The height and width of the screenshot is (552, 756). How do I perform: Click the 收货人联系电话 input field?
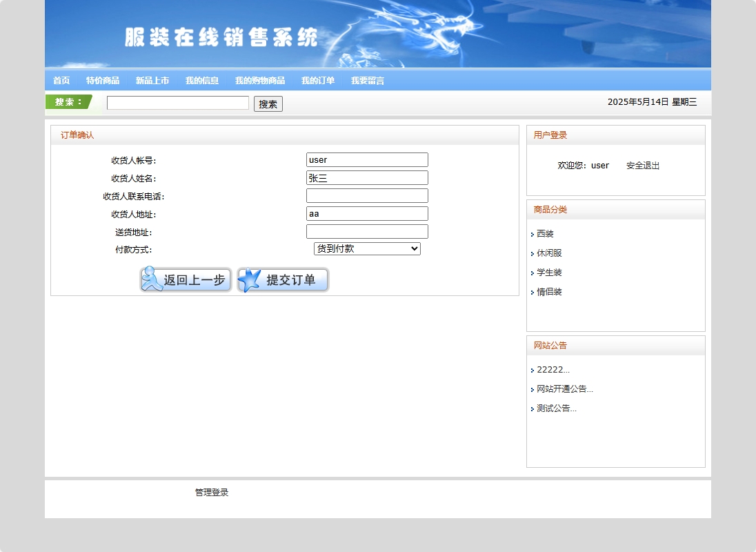tap(366, 195)
